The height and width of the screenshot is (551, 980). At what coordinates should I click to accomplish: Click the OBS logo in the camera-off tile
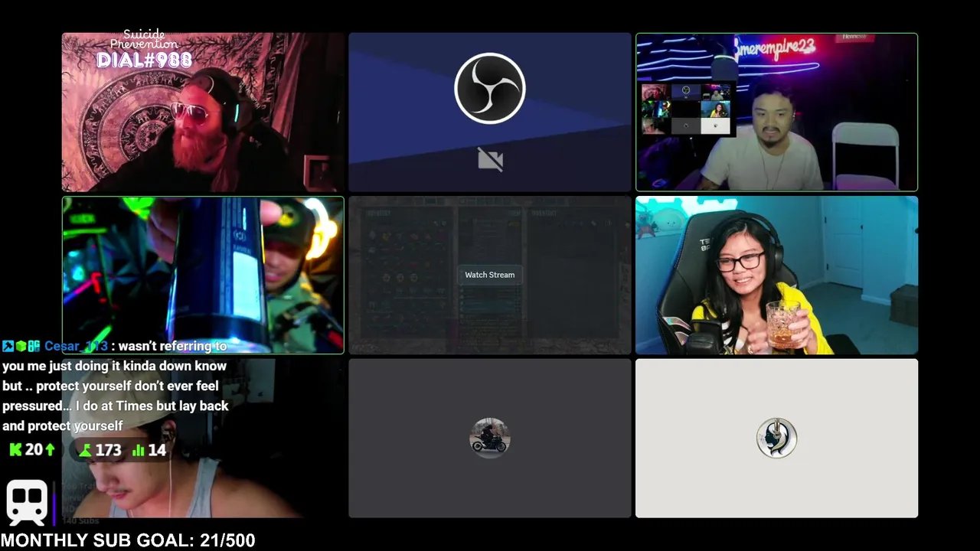click(x=490, y=88)
